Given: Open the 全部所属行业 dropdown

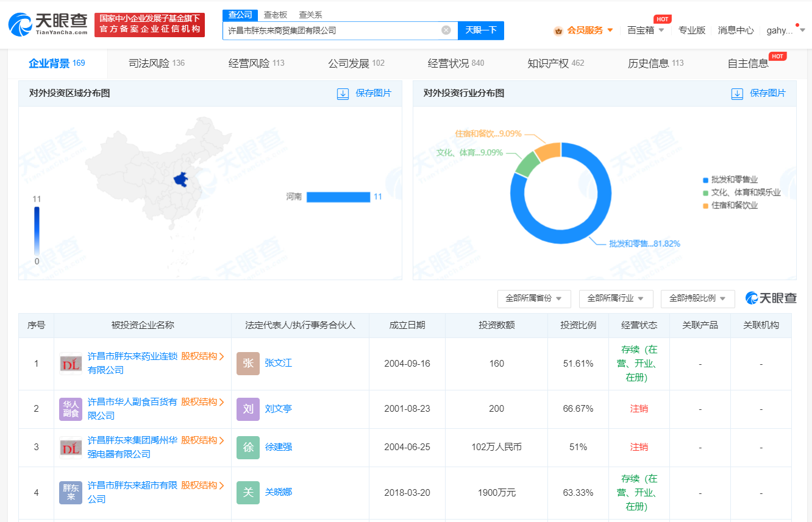Looking at the screenshot, I should coord(616,298).
